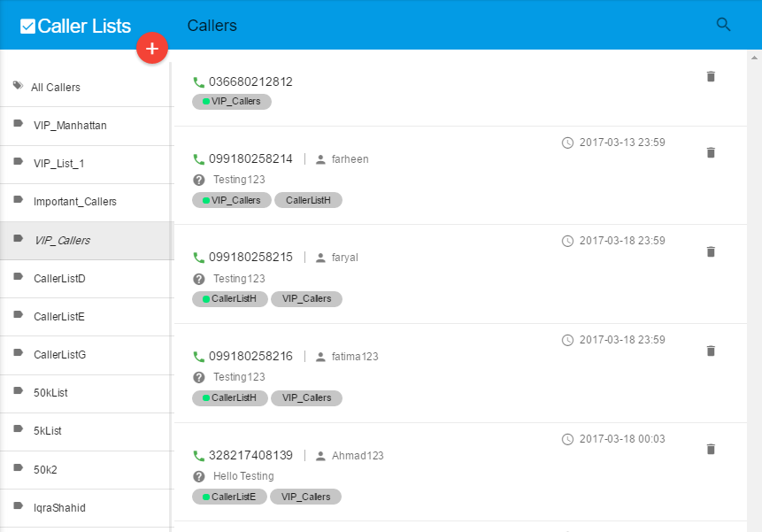Click the search magnifier icon in header
This screenshot has height=532, width=762.
click(723, 24)
